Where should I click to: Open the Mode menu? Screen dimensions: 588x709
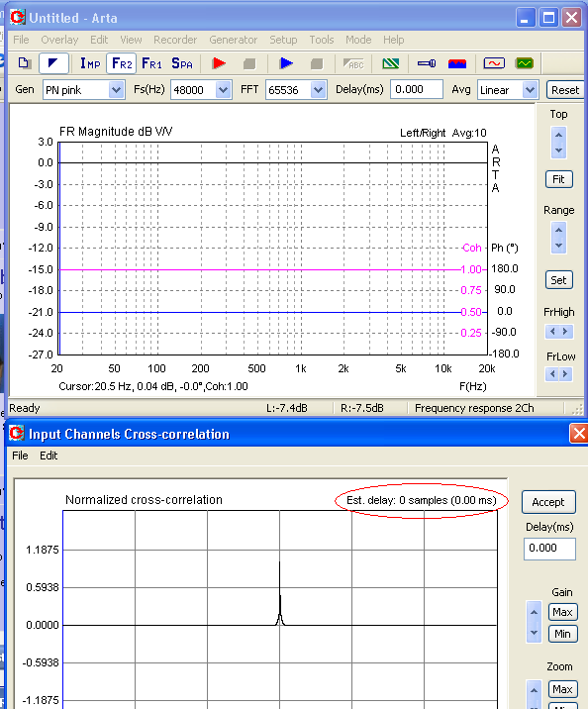tap(358, 40)
